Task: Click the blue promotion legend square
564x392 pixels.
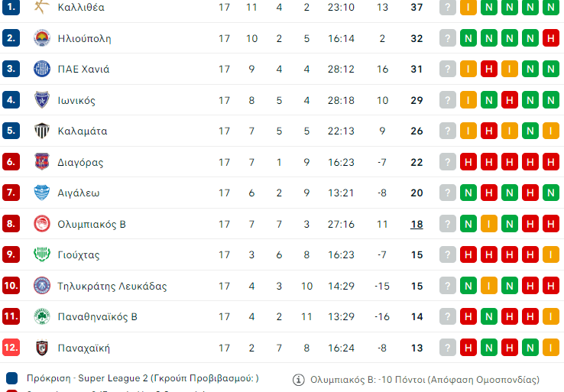Action: point(11,378)
